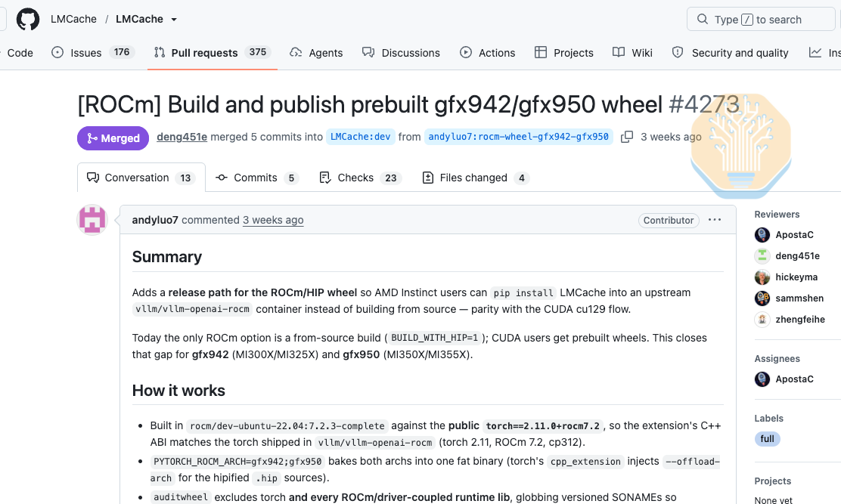This screenshot has width=841, height=504.
Task: Open reviewer ApostaC profile
Action: 794,234
